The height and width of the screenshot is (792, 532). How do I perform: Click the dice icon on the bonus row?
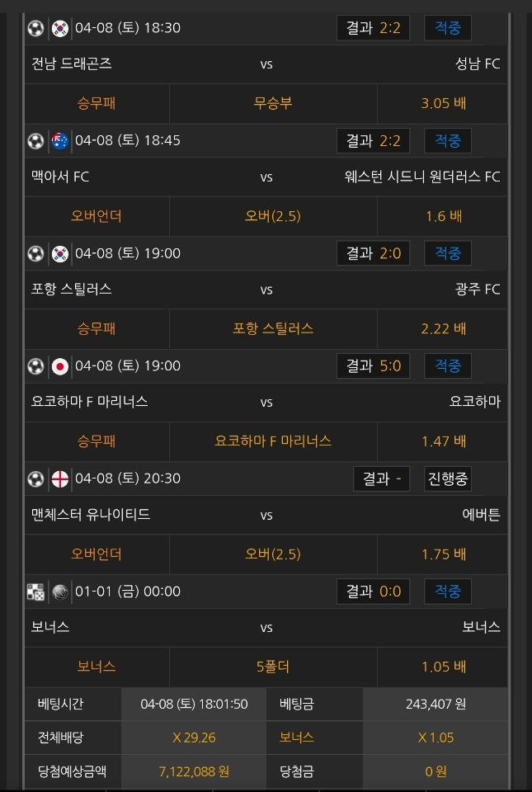click(35, 592)
